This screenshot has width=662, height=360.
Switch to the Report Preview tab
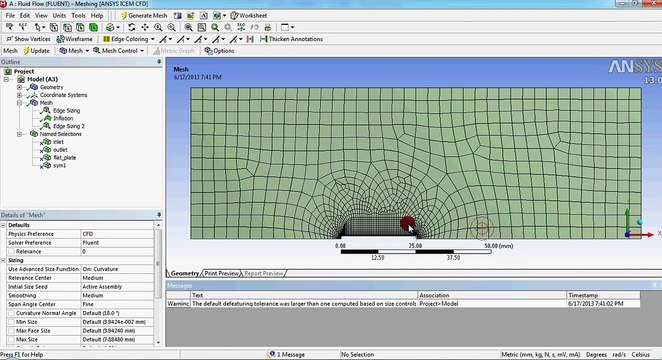click(x=263, y=273)
